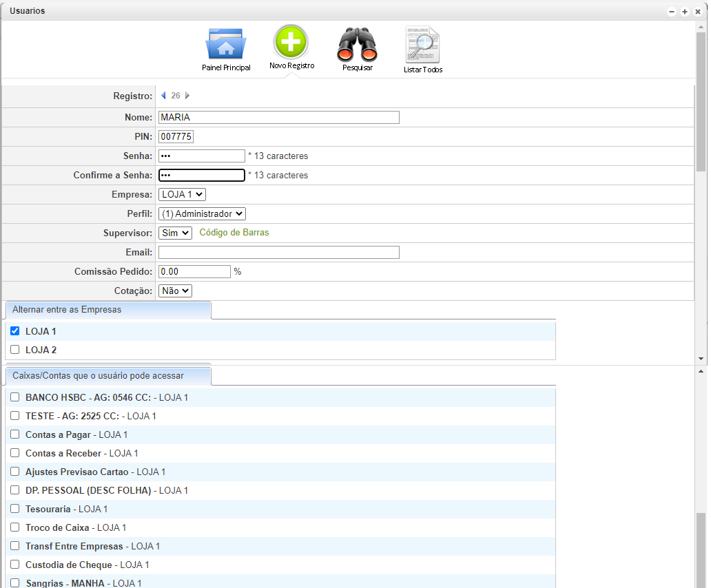Select Caixas/Contas que o usuário pode acessar tab
Screen dimensions: 711x588
[x=107, y=376]
